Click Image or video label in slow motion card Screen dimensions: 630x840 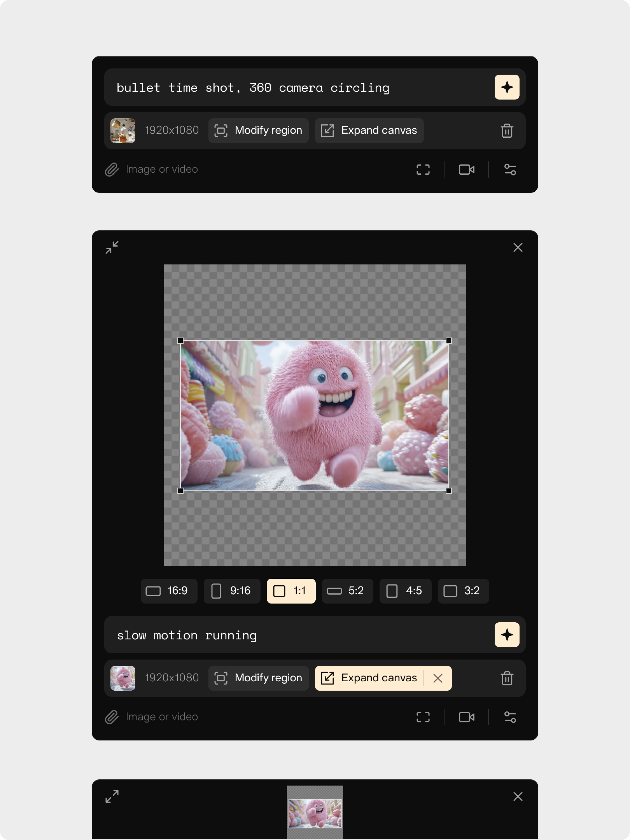pos(162,717)
